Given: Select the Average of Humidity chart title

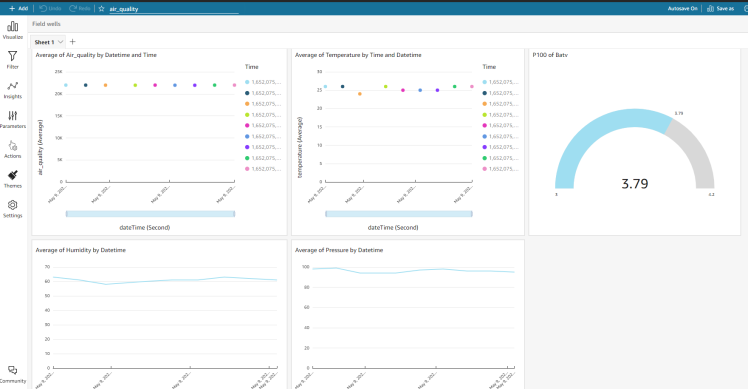Looking at the screenshot, I should (x=81, y=250).
